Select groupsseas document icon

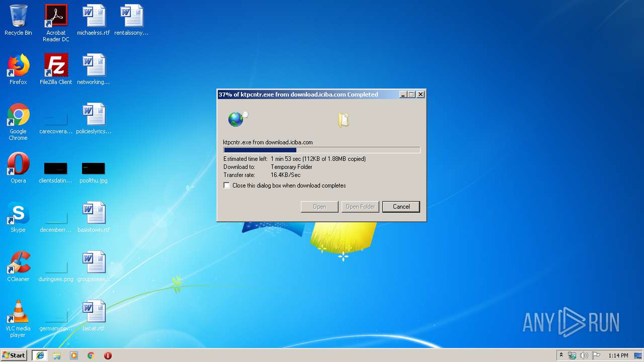[x=94, y=266]
